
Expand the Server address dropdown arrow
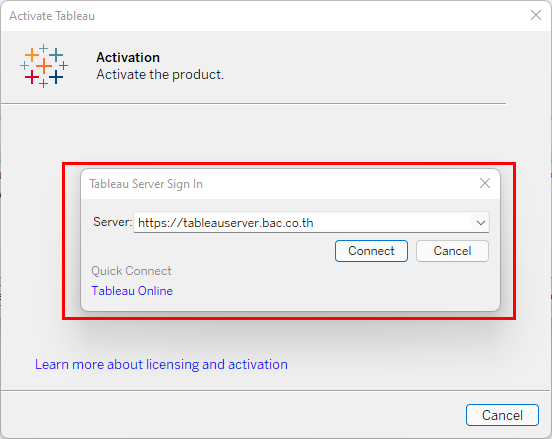pos(481,222)
